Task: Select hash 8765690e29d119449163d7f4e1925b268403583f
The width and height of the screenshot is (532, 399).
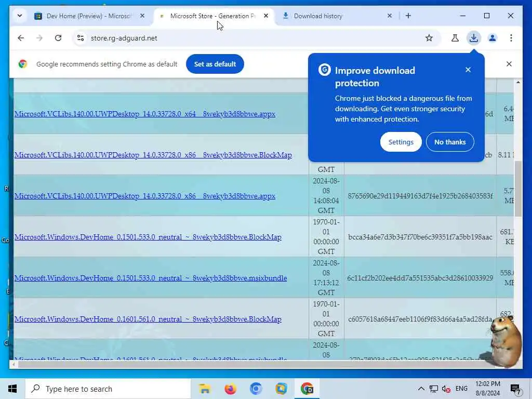Action: click(420, 196)
